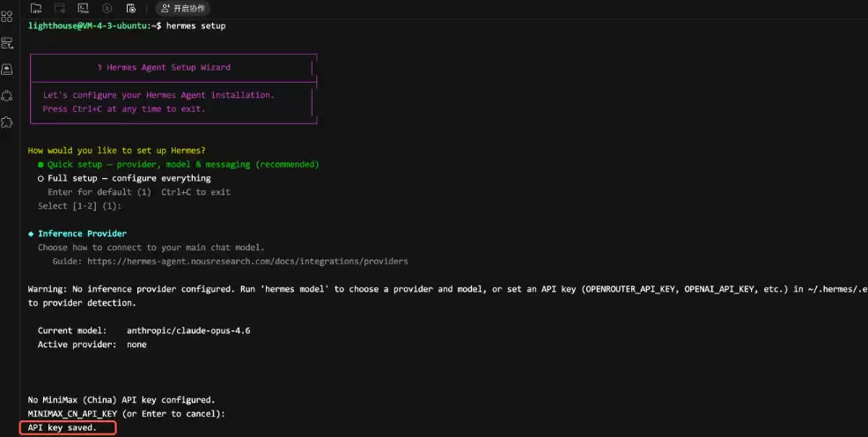868x437 pixels.
Task: Open the four-squares overview sidebar icon
Action: click(x=7, y=17)
